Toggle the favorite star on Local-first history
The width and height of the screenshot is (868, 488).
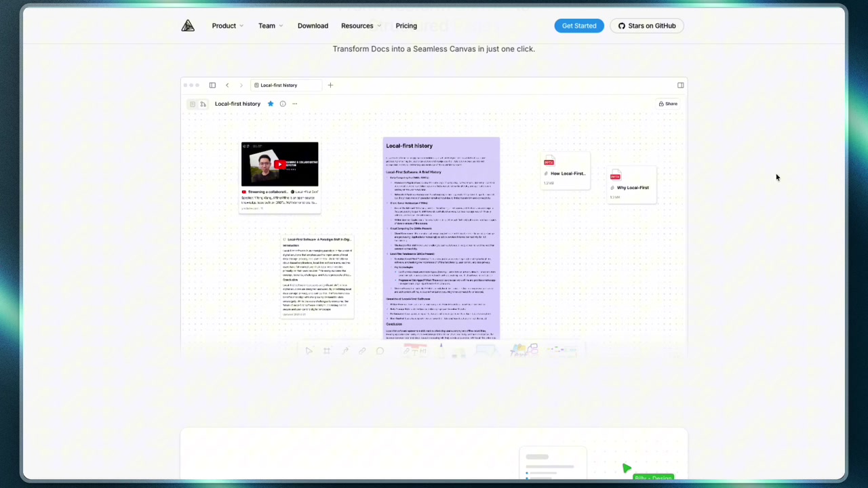[x=270, y=103]
